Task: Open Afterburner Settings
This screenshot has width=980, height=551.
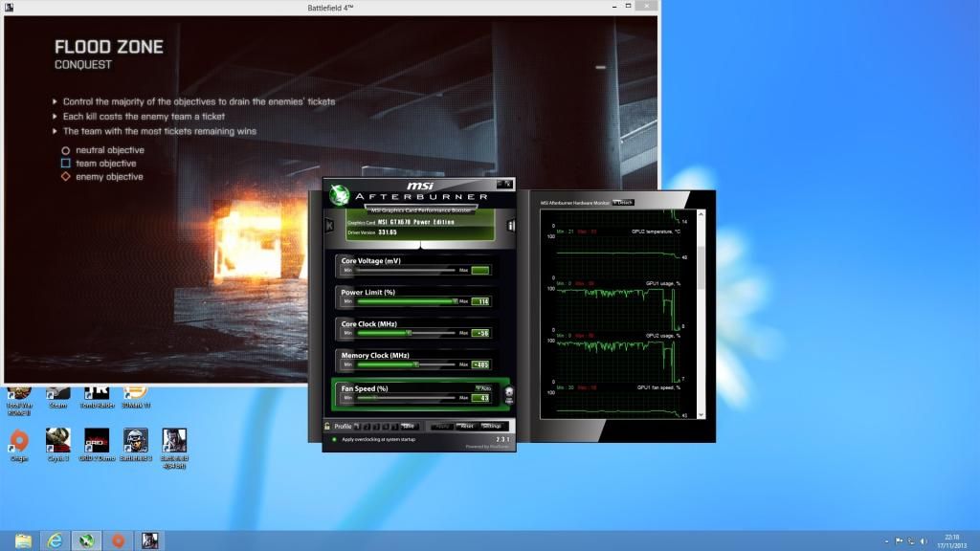Action: coord(492,426)
